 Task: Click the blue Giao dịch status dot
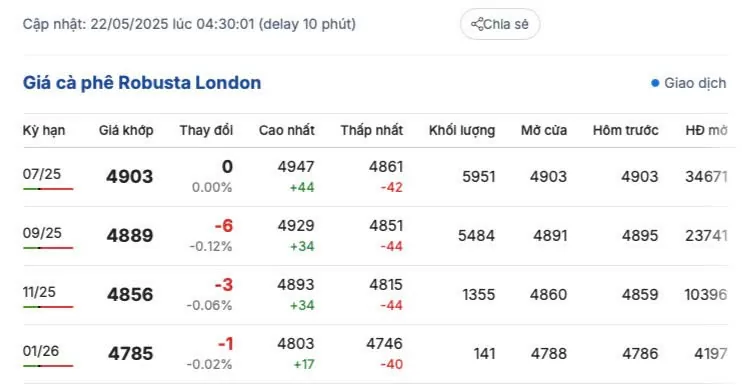655,83
